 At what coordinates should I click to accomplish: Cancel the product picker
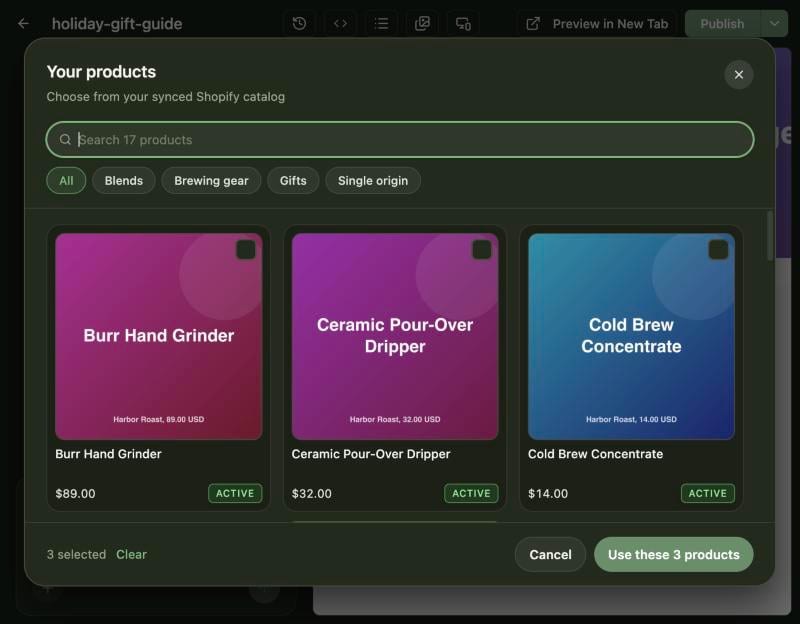pos(550,554)
